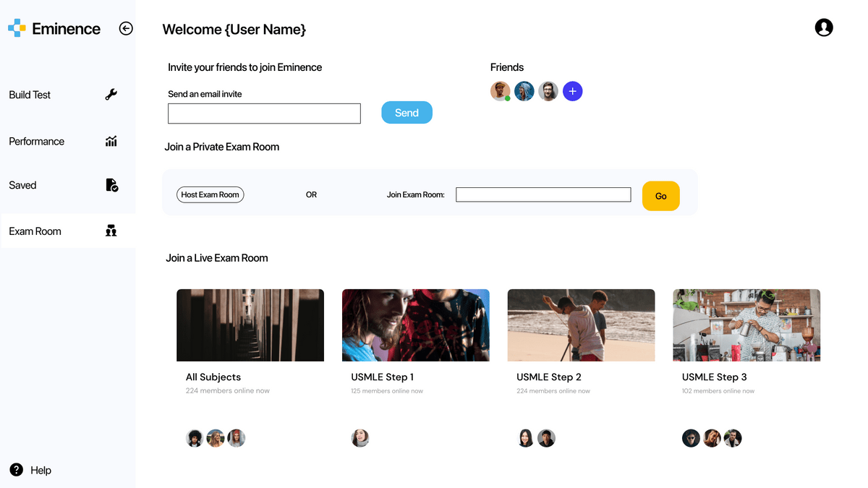Click the Exam Room people icon
This screenshot has width=868, height=488.
(111, 231)
